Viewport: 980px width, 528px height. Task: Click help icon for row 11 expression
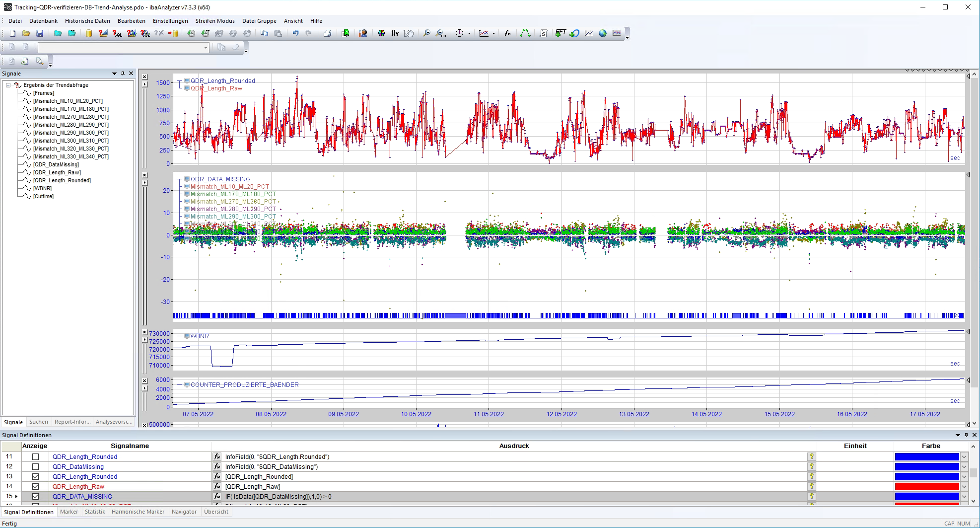click(811, 457)
